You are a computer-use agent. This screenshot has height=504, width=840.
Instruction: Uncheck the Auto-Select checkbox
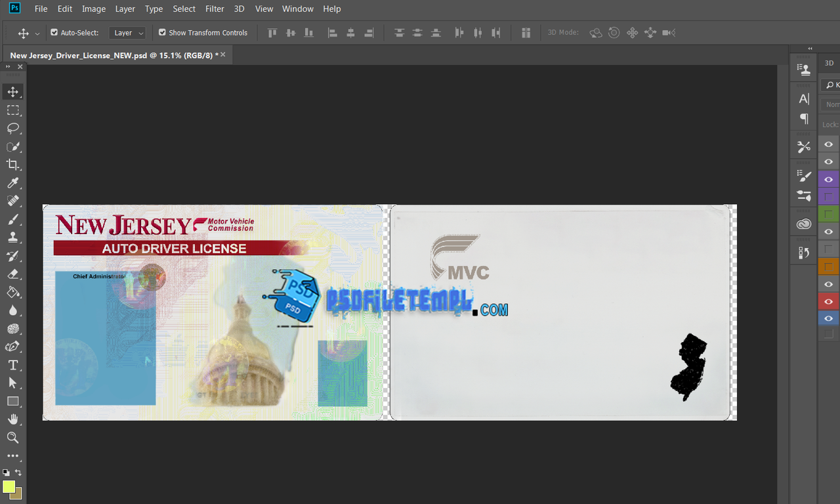(54, 32)
